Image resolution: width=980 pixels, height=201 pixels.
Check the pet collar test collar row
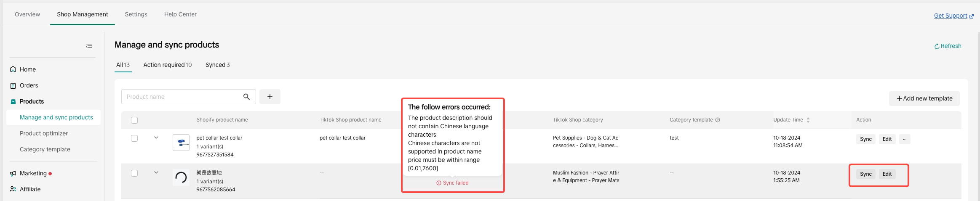(x=134, y=138)
